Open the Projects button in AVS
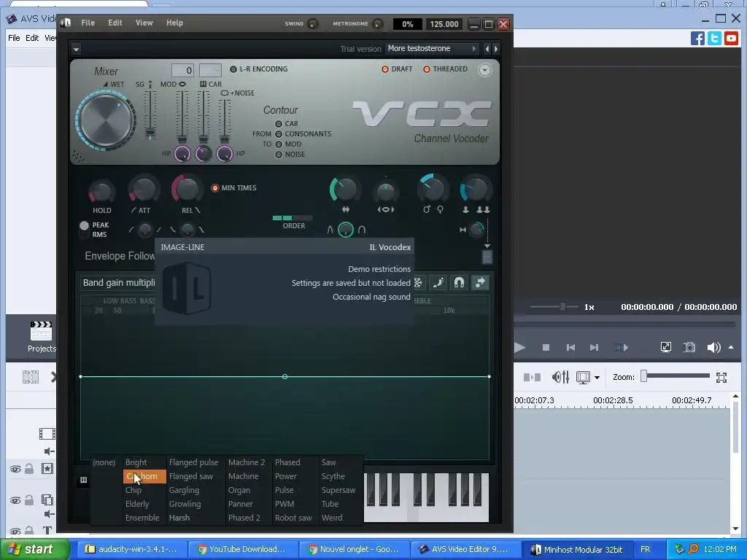The width and height of the screenshot is (747, 560). (x=41, y=337)
